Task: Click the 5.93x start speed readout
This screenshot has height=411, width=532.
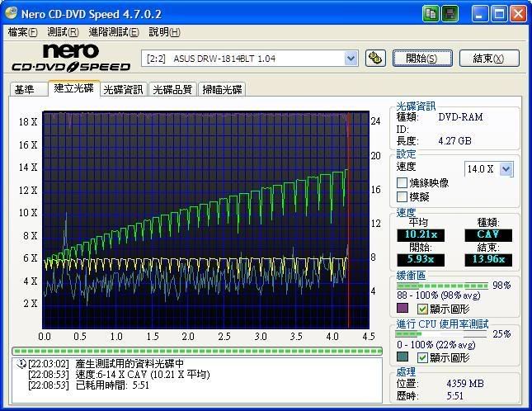Action: [421, 260]
